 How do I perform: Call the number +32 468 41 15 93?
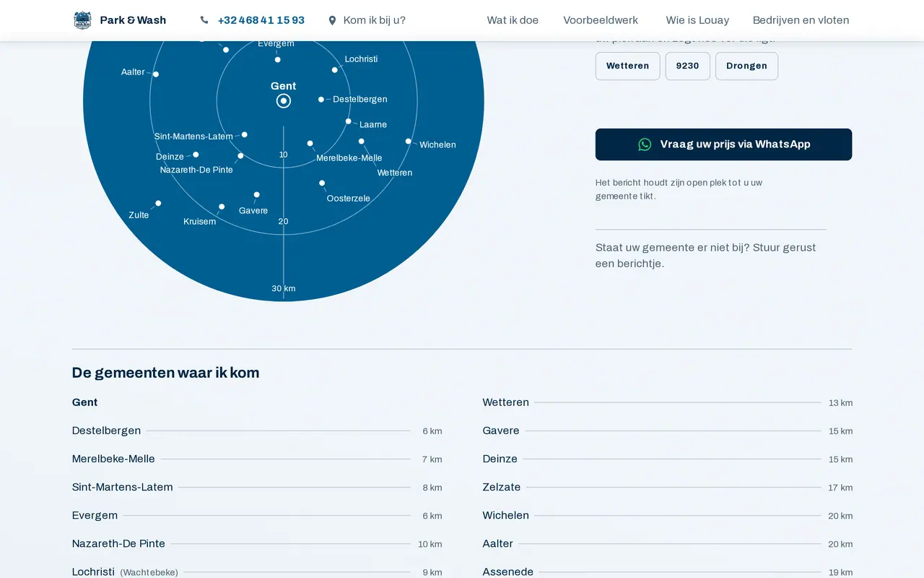(x=261, y=20)
